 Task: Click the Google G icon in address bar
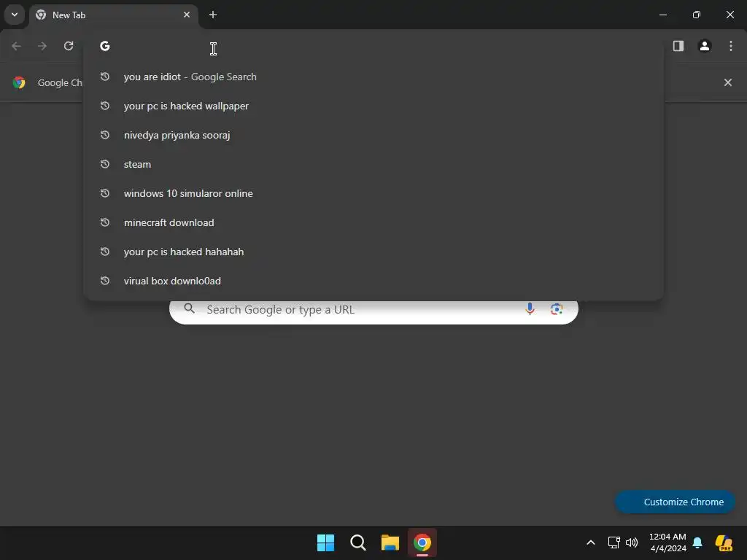(105, 46)
